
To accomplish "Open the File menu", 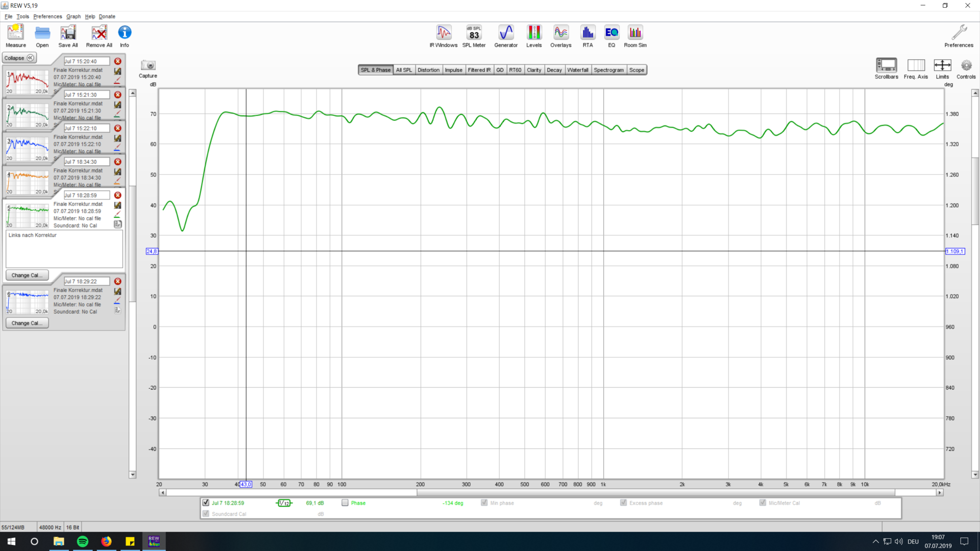I will pyautogui.click(x=9, y=16).
